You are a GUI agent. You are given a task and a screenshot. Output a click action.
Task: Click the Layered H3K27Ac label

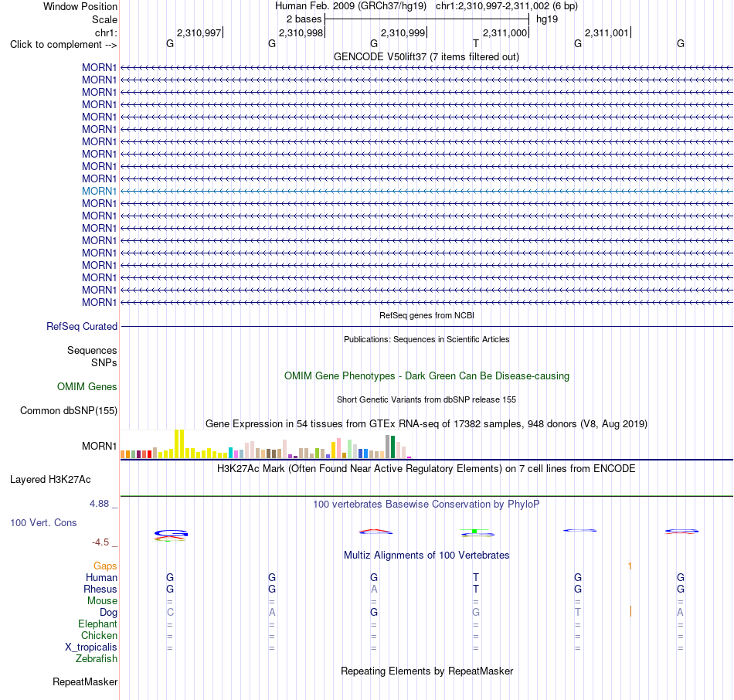pos(50,480)
